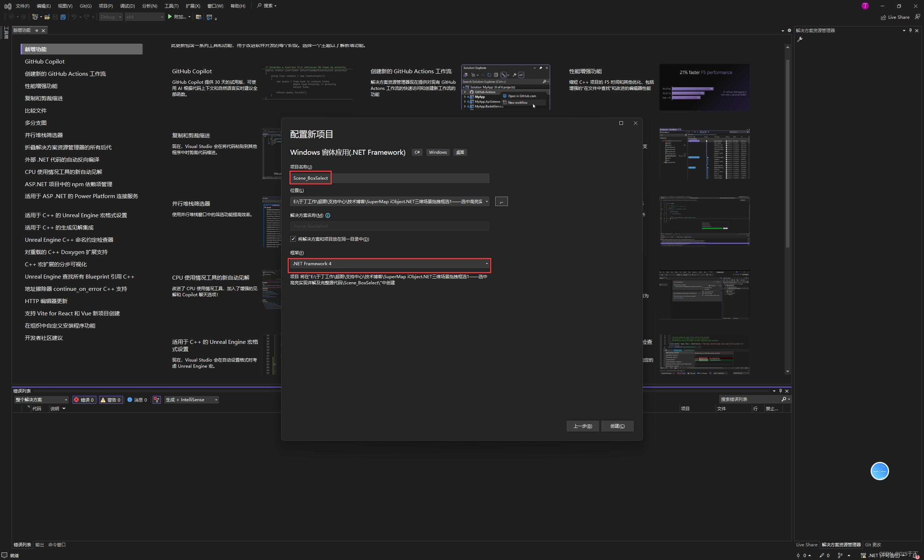Open the Solution Explorer window options arrow

click(904, 30)
